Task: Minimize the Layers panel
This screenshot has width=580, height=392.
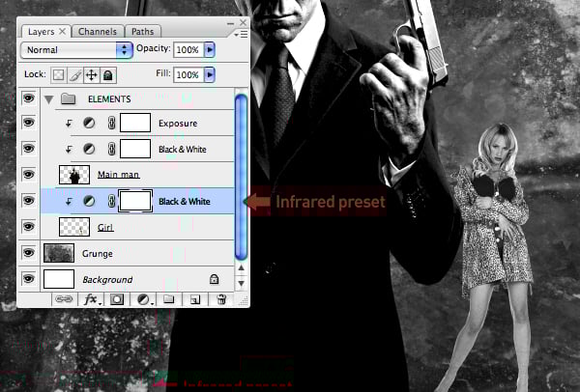Action: 230,23
